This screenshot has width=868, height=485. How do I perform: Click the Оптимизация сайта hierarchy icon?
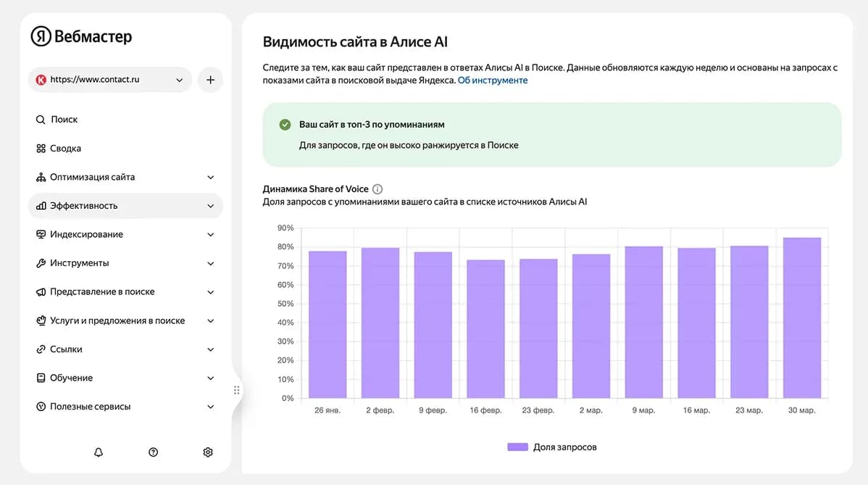[41, 177]
